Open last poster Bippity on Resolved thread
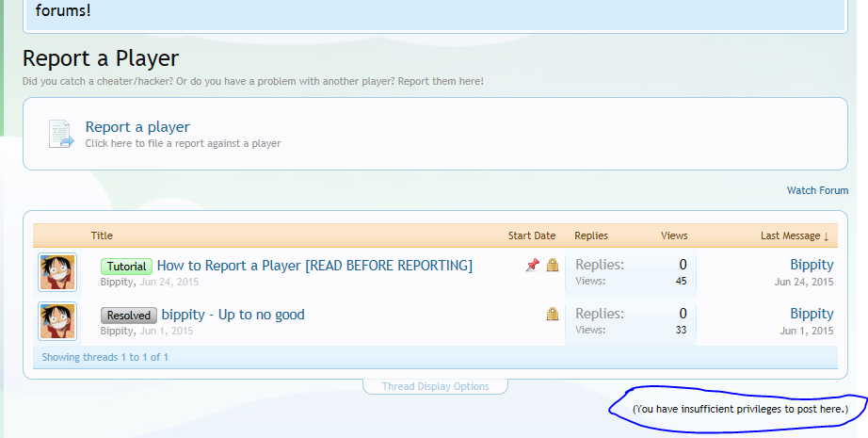The image size is (868, 438). [x=812, y=314]
